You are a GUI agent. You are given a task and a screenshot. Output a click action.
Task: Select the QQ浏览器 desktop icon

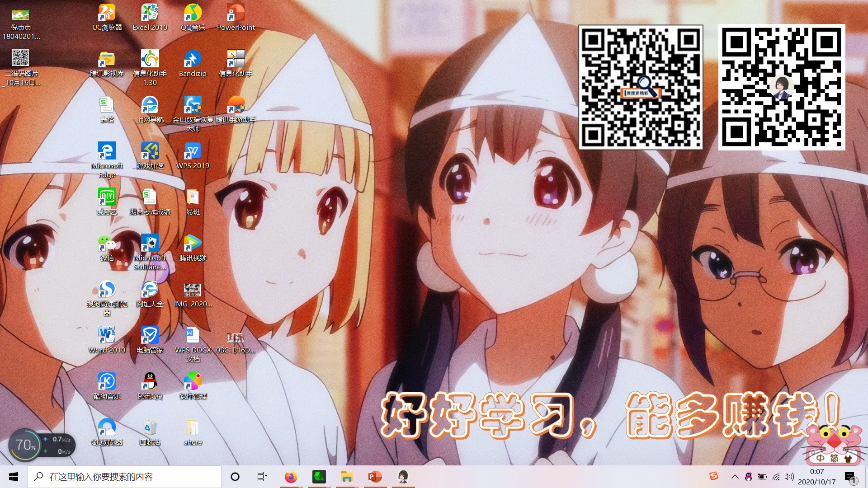(x=107, y=432)
